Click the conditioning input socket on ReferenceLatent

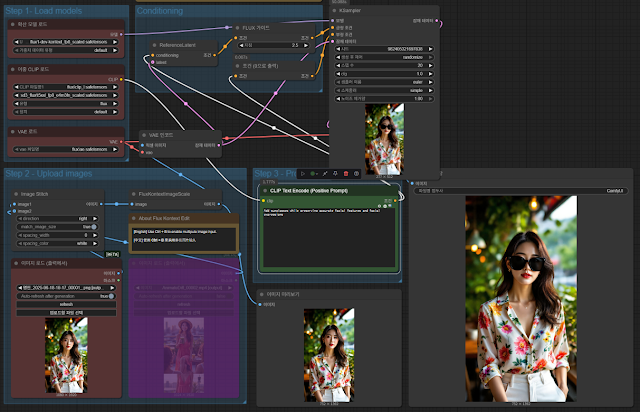click(x=153, y=55)
